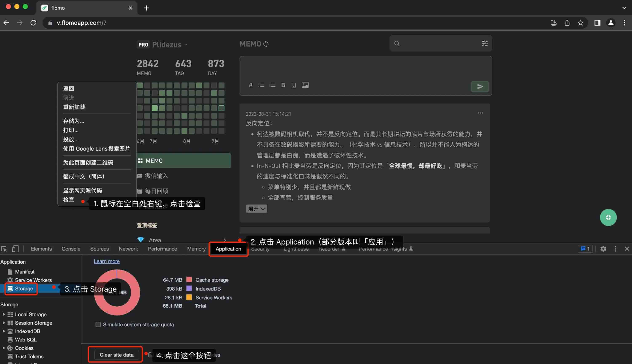The height and width of the screenshot is (364, 632).
Task: Click the bullet list icon in toolbar
Action: pos(261,85)
